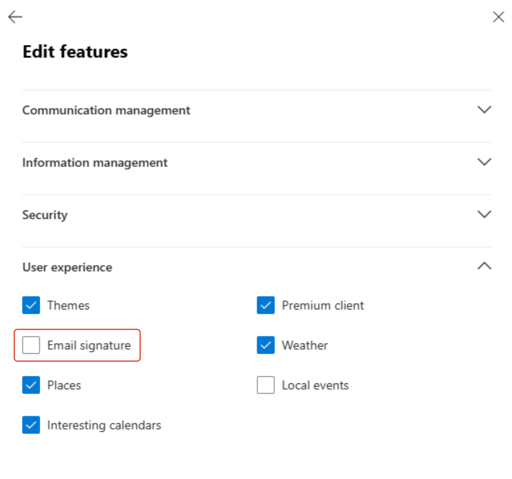This screenshot has height=479, width=512.
Task: Uncheck the Premium client checkbox
Action: [266, 305]
